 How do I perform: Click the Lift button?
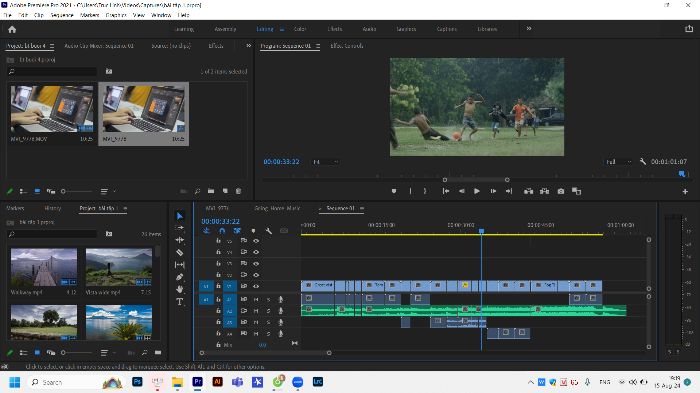pyautogui.click(x=529, y=191)
